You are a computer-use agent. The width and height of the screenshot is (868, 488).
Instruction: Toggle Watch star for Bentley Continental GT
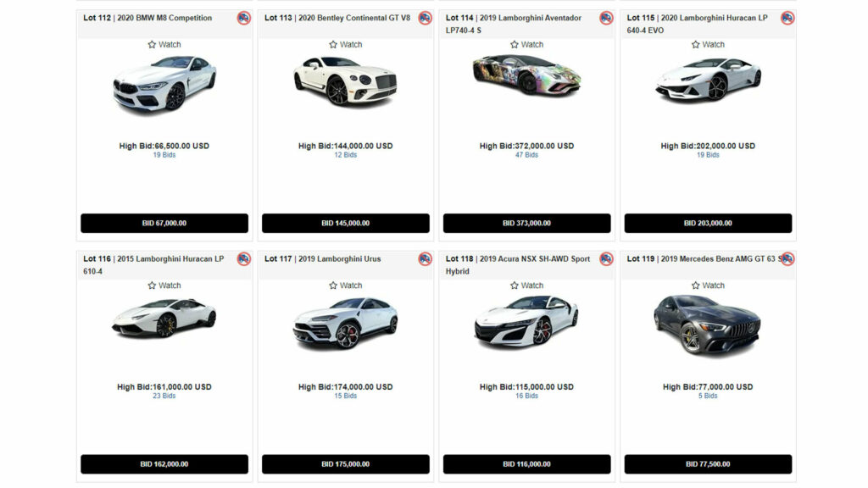[x=332, y=44]
